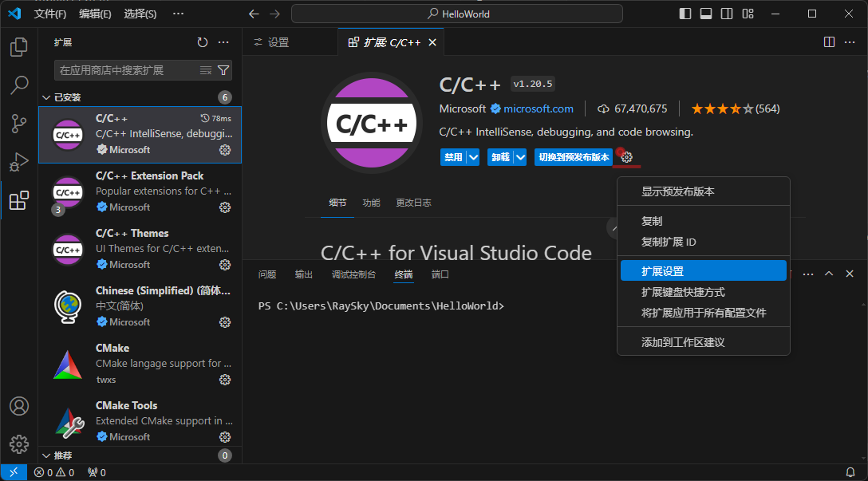Toggle the bottom panel visibility
Image resolution: width=868 pixels, height=481 pixels.
[706, 14]
